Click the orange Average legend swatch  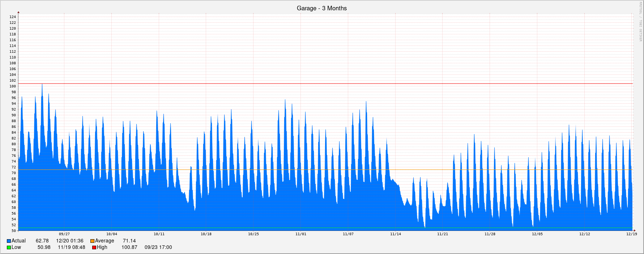(x=92, y=241)
